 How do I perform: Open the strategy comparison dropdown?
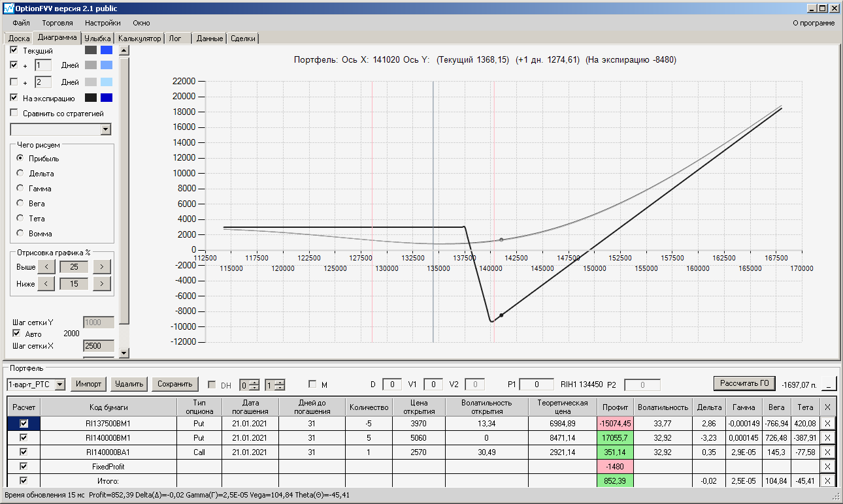106,129
